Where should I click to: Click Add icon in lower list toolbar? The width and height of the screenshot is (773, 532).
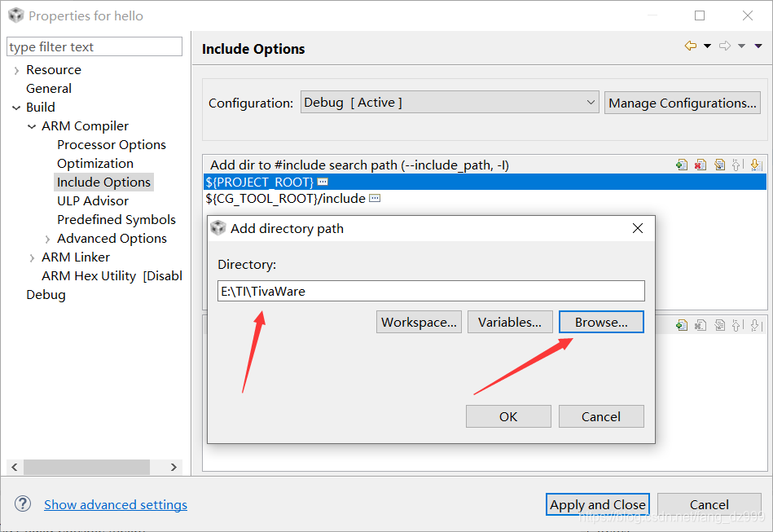tap(682, 325)
